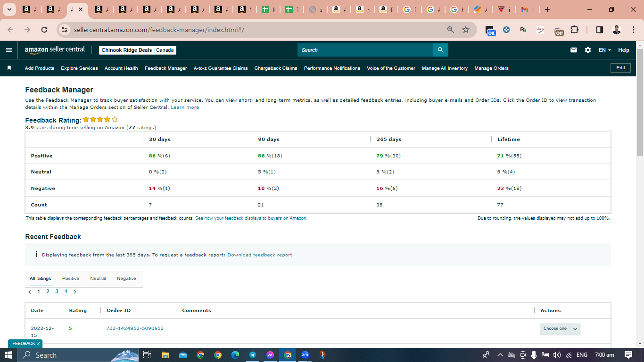This screenshot has height=362, width=644.
Task: Open Microsoft Edge from the taskbar
Action: click(235, 355)
